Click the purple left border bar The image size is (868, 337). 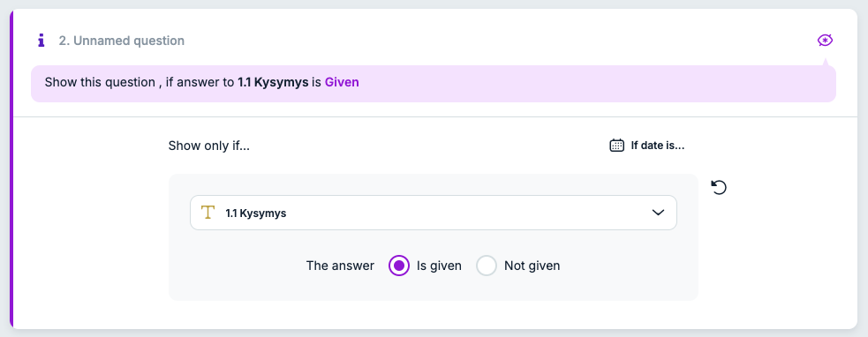11,168
